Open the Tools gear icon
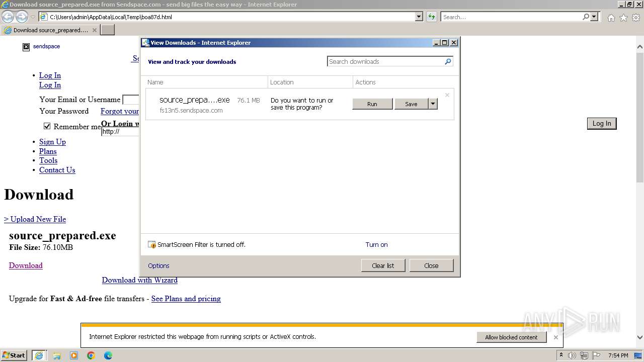Image resolution: width=644 pixels, height=362 pixels. point(636,18)
